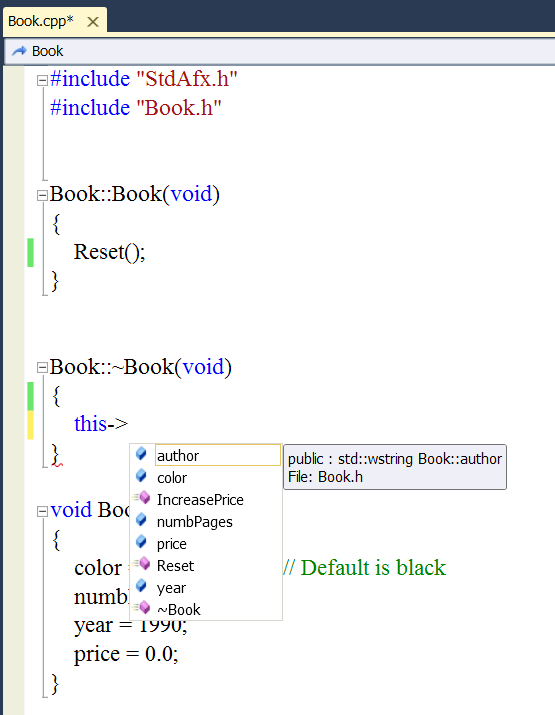This screenshot has height=715, width=555.
Task: Select price member in completion list
Action: click(206, 544)
